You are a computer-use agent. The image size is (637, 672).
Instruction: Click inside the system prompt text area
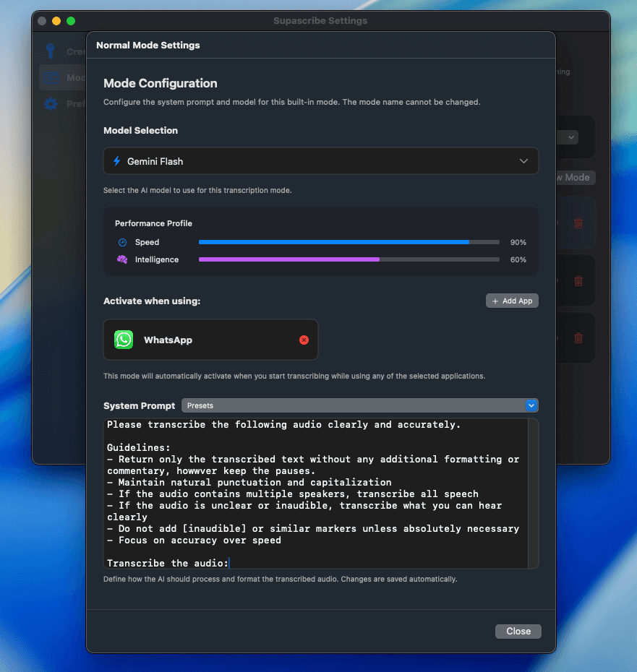(318, 491)
